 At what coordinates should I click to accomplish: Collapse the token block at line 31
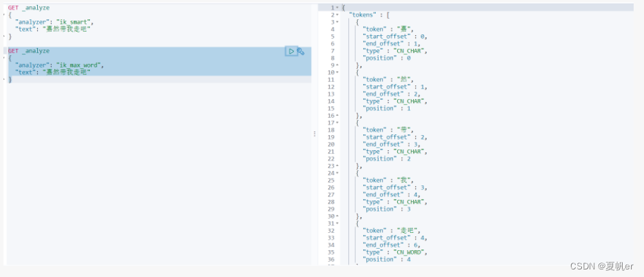click(x=337, y=223)
